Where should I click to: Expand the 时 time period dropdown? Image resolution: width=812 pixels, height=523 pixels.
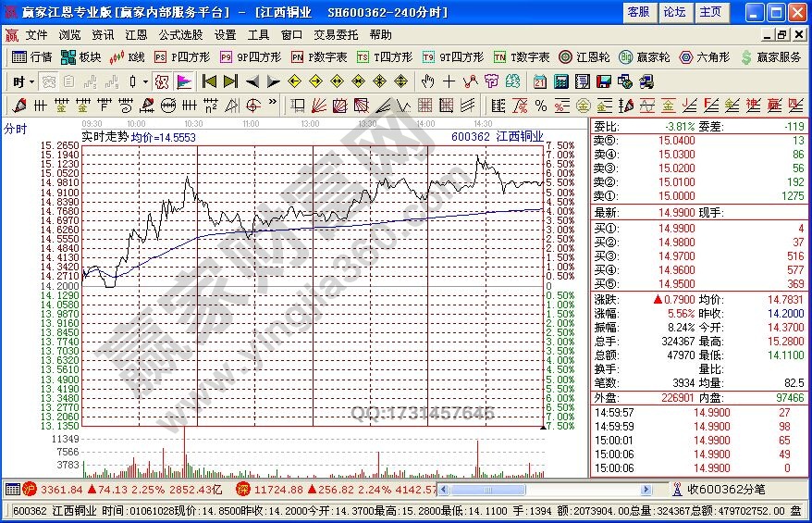23,81
